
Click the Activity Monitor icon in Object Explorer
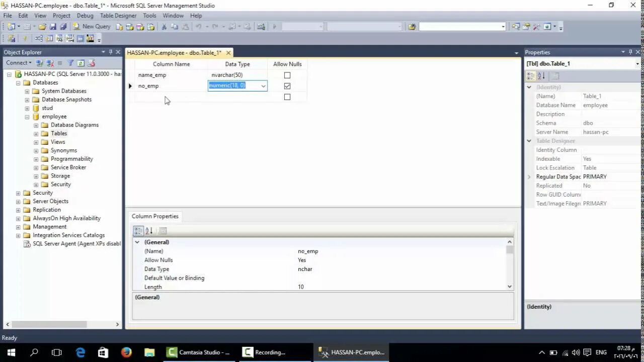[91, 63]
